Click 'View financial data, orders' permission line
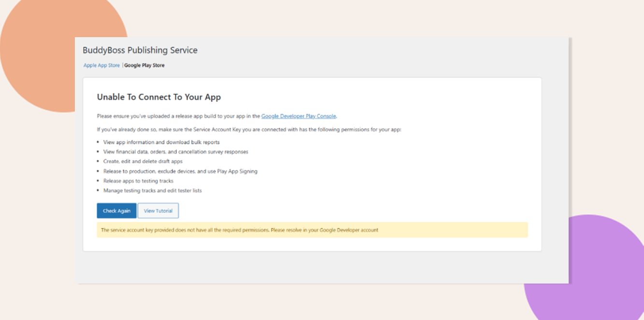644x320 pixels. 176,152
